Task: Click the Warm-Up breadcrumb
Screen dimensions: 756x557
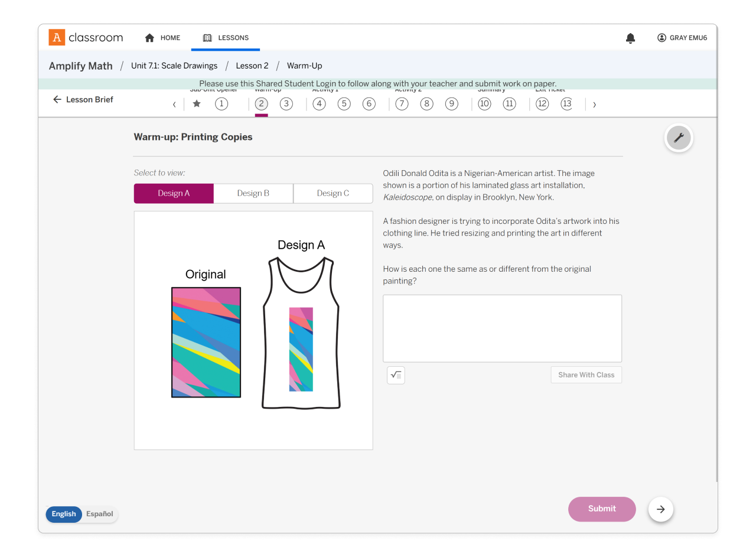Action: [x=305, y=66]
